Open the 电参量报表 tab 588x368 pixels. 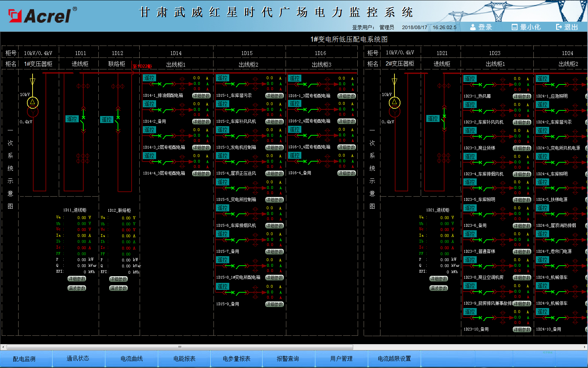[x=237, y=359]
